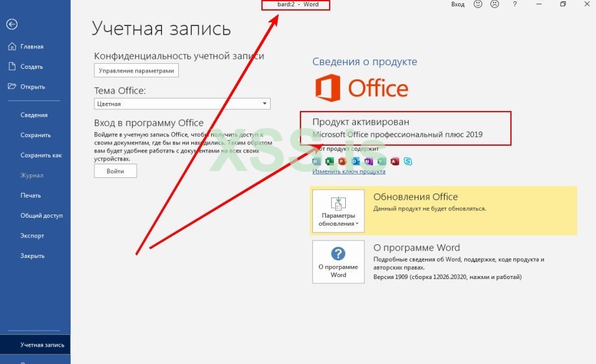Minimize the Word window
The height and width of the screenshot is (364, 596).
pos(539,4)
